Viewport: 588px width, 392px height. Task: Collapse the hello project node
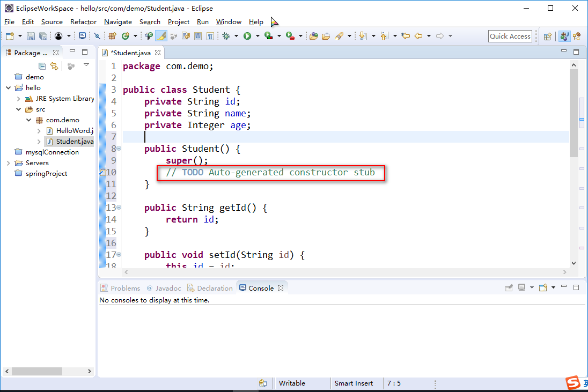(8, 88)
